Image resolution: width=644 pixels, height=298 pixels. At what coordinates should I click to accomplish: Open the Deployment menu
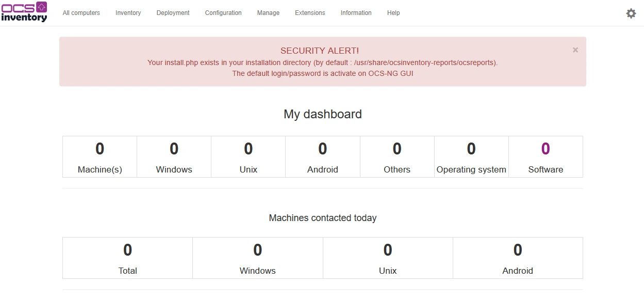(173, 13)
